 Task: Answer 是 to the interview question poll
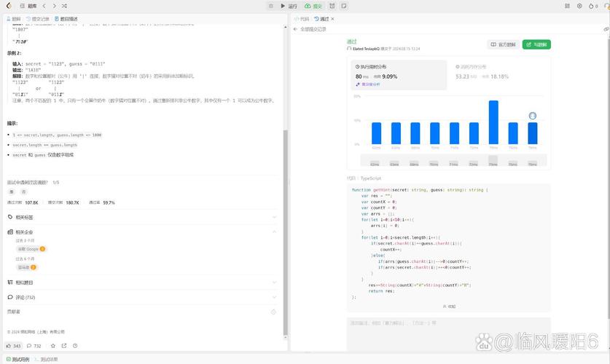pos(12,192)
